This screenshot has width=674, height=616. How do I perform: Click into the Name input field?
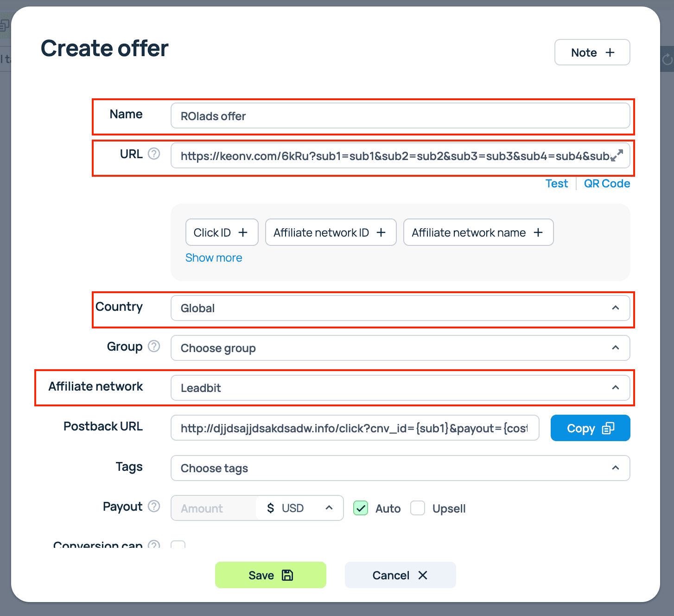(400, 116)
